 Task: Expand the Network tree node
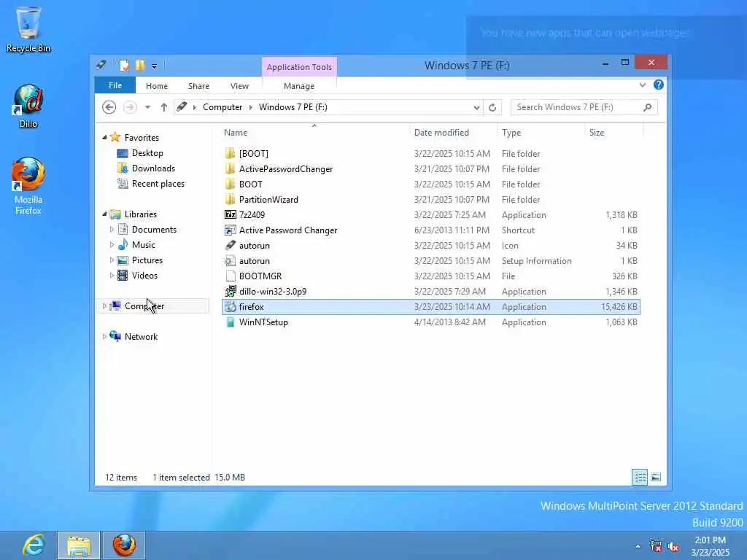click(x=104, y=337)
